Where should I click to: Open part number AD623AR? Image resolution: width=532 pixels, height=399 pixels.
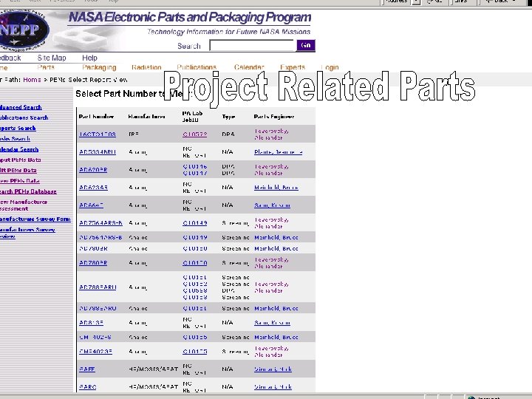click(x=93, y=187)
